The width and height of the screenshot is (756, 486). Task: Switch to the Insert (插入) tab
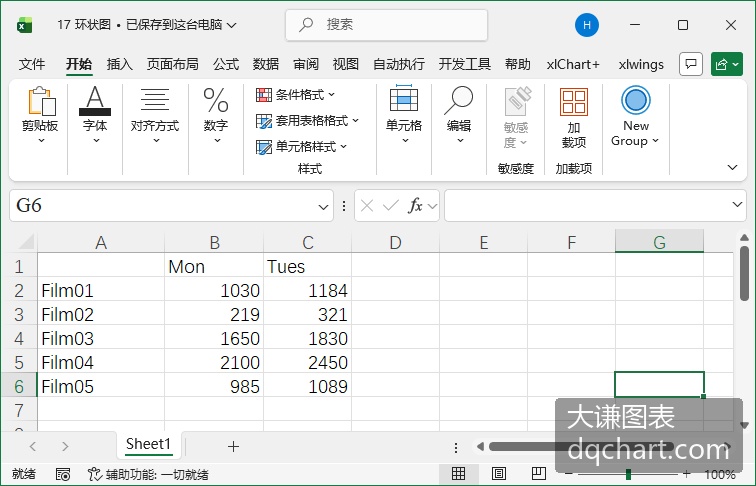tap(120, 64)
